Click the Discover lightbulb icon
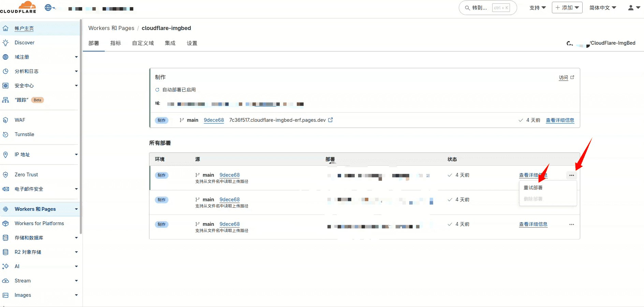 coord(5,43)
